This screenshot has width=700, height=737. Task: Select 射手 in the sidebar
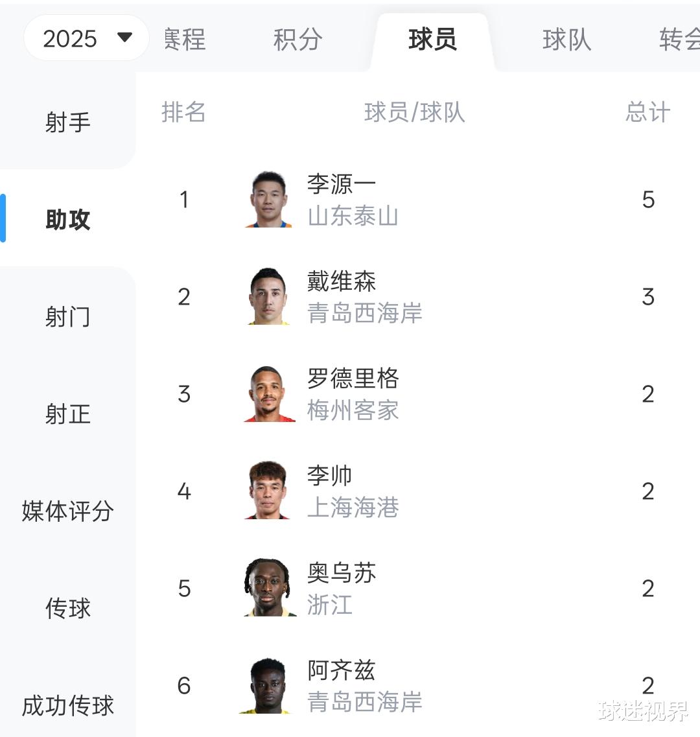pos(67,123)
